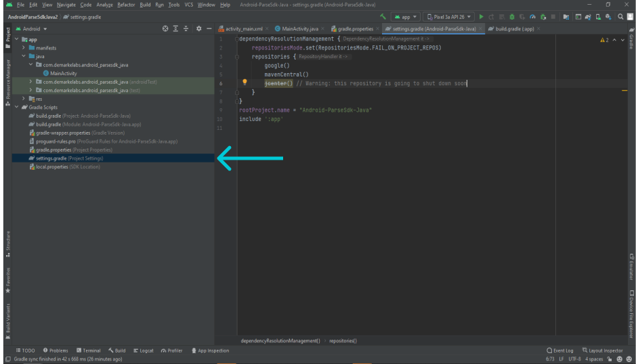Go to previous highlighted problem arrow

point(614,40)
